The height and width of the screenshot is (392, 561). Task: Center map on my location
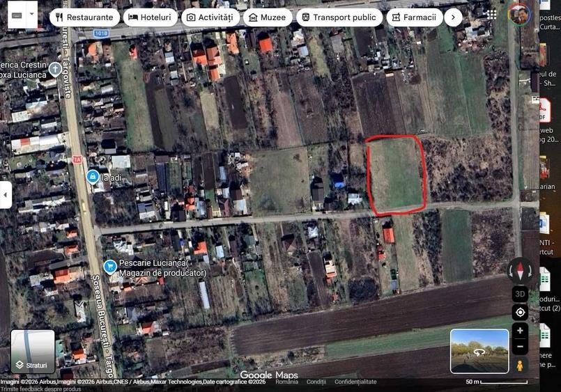520,313
